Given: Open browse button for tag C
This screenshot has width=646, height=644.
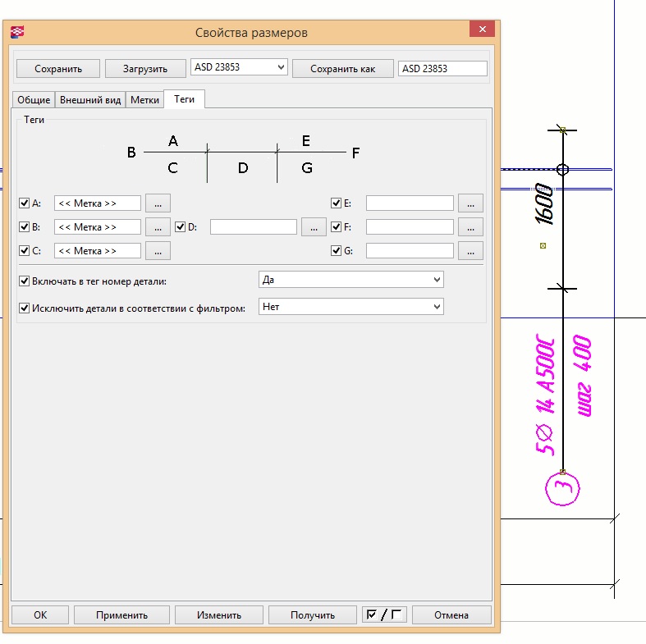Looking at the screenshot, I should (x=158, y=250).
